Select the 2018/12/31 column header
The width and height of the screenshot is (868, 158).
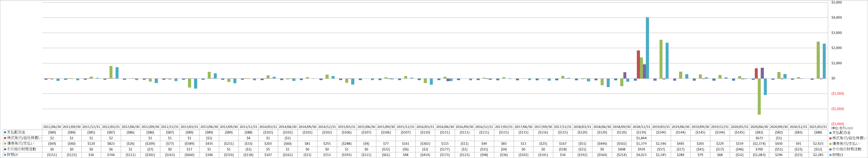tap(641, 127)
